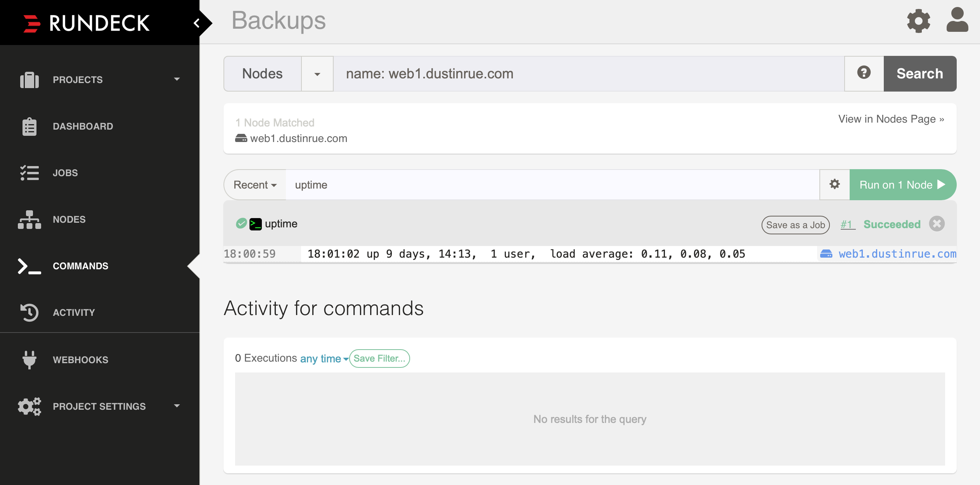This screenshot has height=485, width=980.
Task: Click the Jobs checklist icon
Action: (x=29, y=173)
